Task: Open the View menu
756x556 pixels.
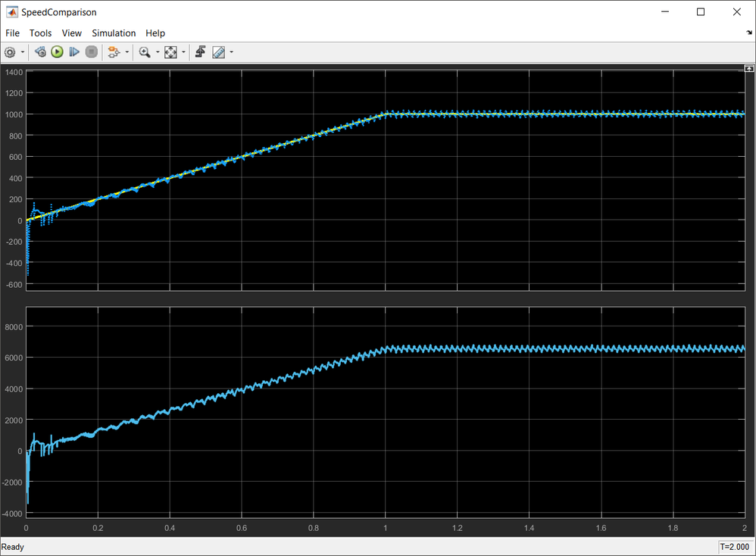Action: coord(71,33)
